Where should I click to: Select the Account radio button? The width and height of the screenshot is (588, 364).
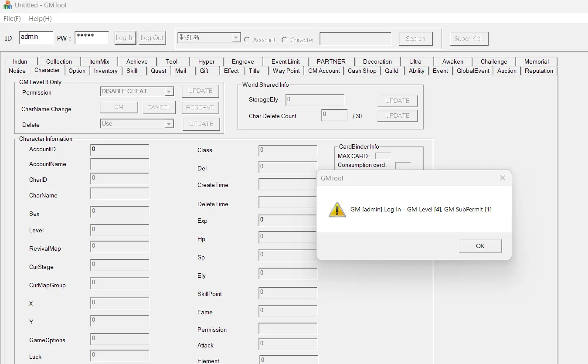tap(247, 40)
